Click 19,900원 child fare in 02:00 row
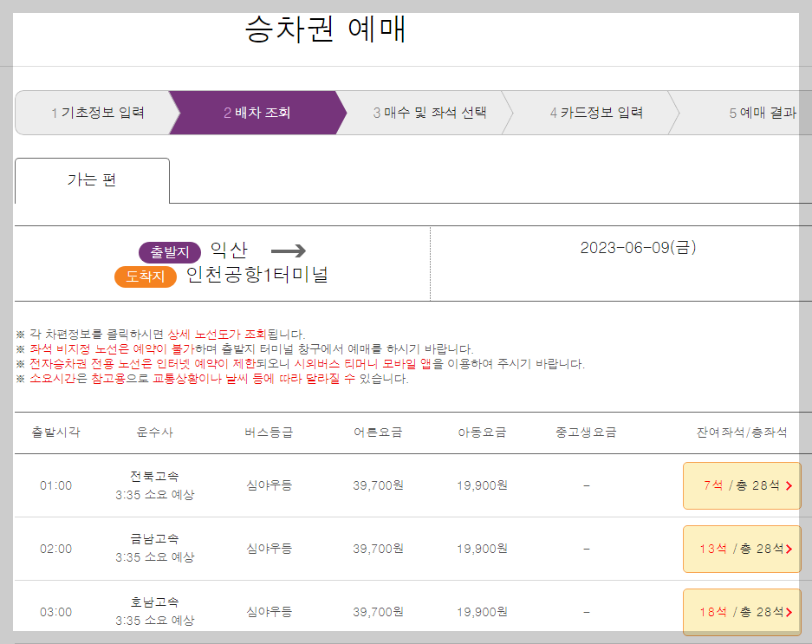 coord(482,549)
